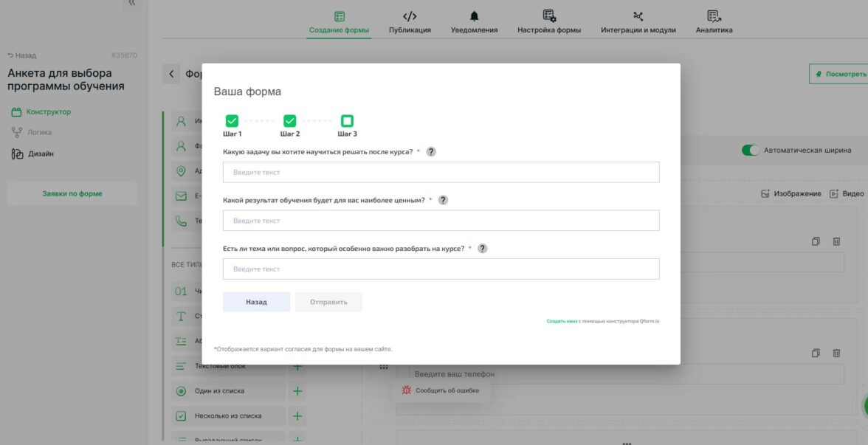Click the Шаг 1 step checkbox
Viewport: 868px width, 445px height.
click(232, 121)
